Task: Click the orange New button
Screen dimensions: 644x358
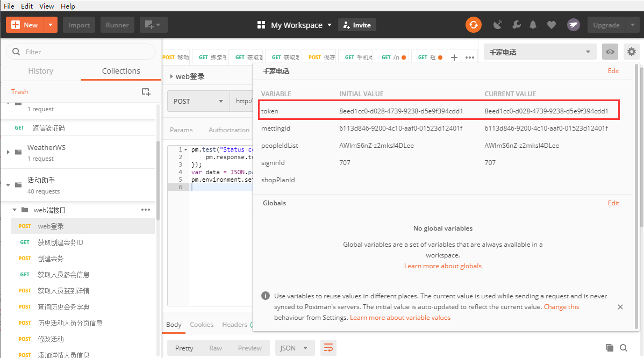Action: pos(25,25)
